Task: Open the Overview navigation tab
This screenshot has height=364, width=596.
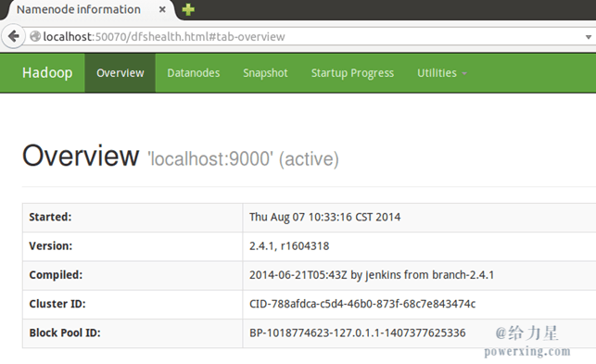Action: pos(120,73)
